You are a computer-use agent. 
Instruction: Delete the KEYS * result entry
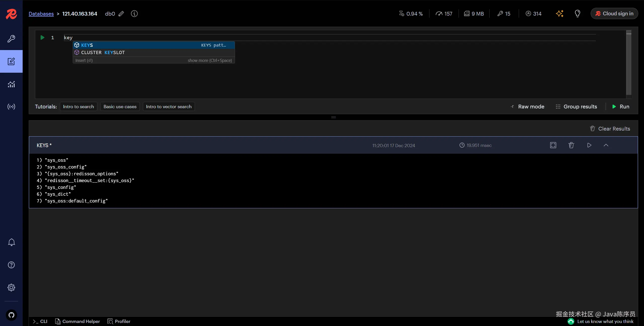[571, 145]
